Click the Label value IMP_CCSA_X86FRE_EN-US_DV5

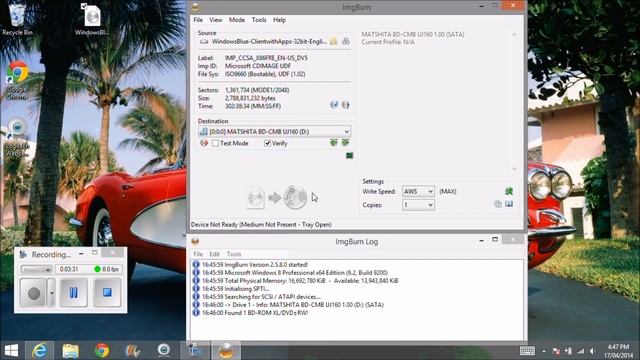pos(266,58)
